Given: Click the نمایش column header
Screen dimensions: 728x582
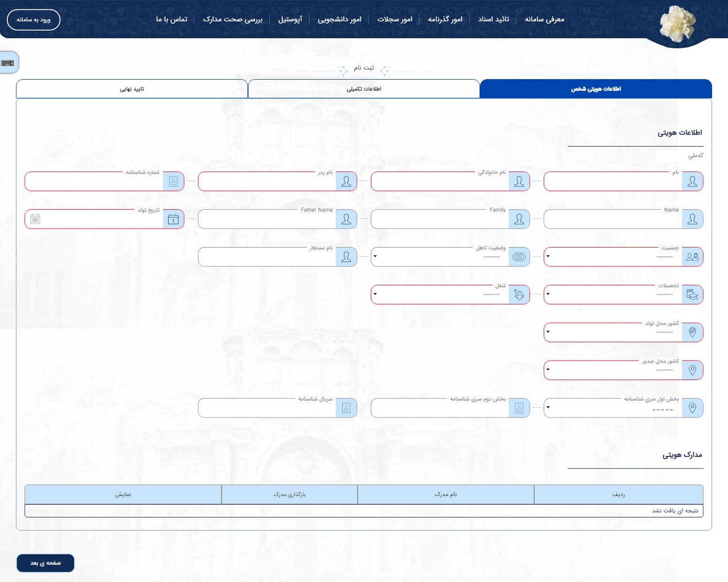Looking at the screenshot, I should 123,495.
